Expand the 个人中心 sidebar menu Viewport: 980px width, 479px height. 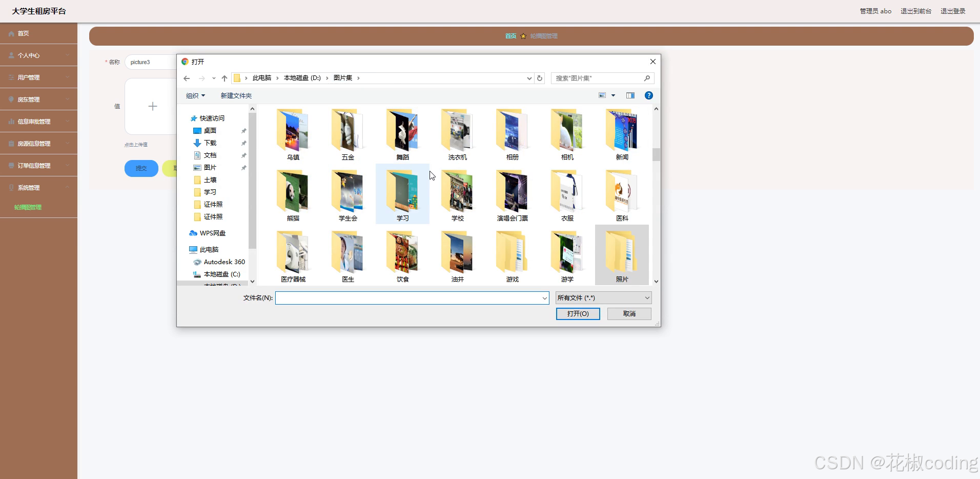(38, 55)
